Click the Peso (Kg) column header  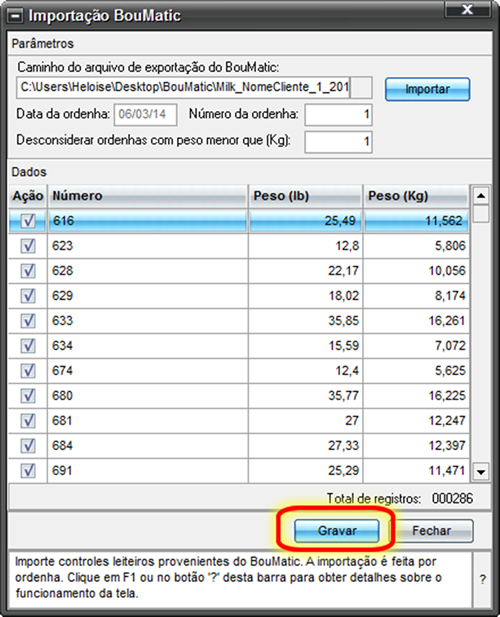pos(417,196)
